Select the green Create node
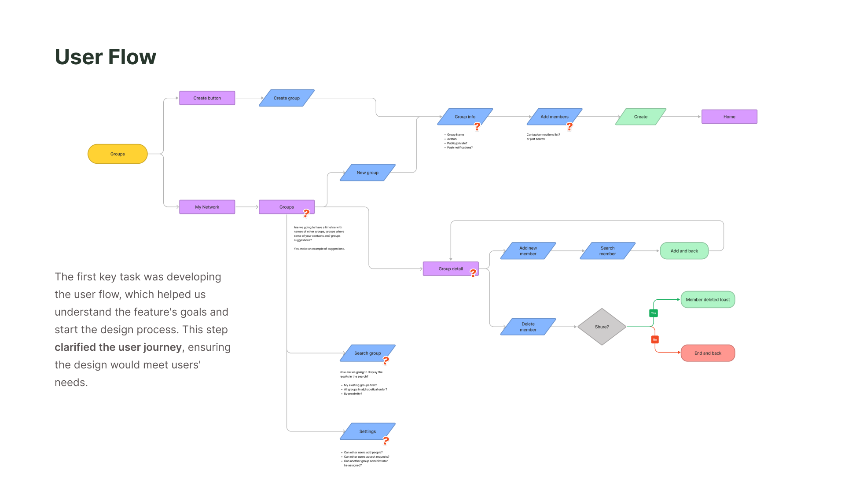The width and height of the screenshot is (845, 504). click(x=640, y=117)
